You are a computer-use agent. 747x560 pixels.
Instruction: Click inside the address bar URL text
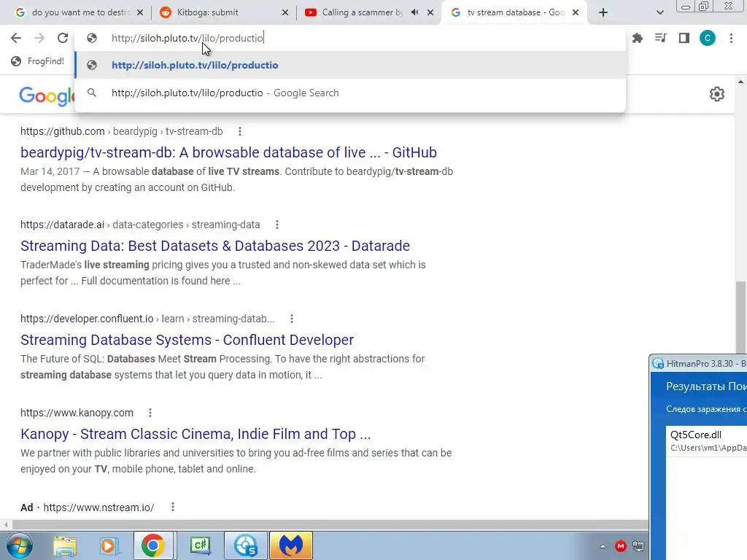coord(187,38)
